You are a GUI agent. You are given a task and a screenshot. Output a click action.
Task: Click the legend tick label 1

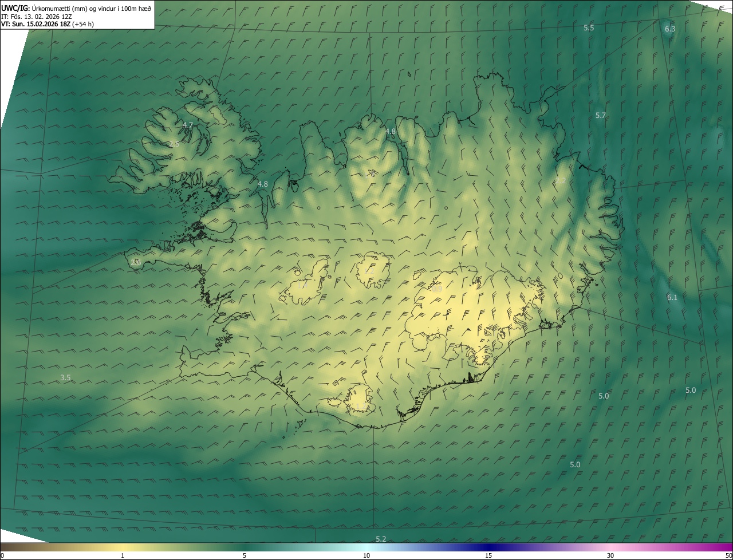coord(123,555)
